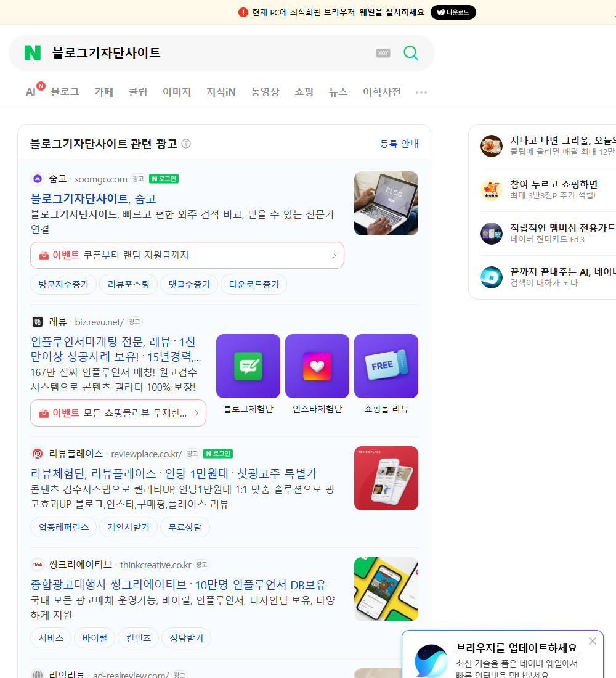
Task: Open the 쿠폰부터 랜덤 지원금까지 event chevron
Action: click(x=334, y=255)
